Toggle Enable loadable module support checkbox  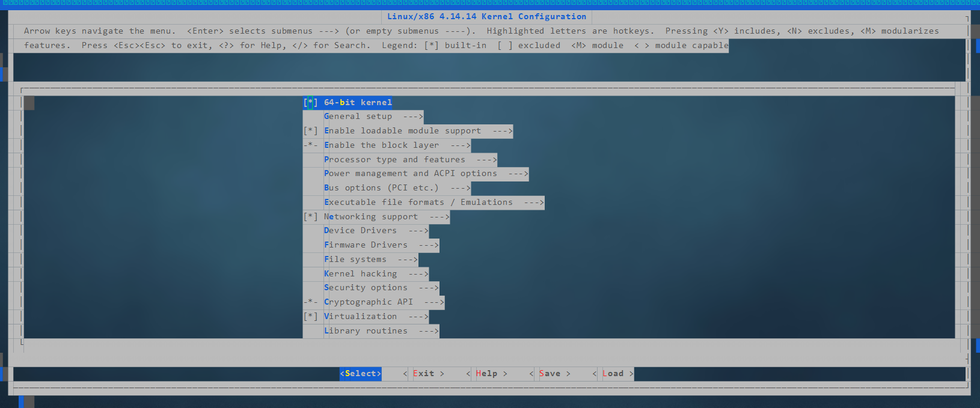pyautogui.click(x=310, y=131)
